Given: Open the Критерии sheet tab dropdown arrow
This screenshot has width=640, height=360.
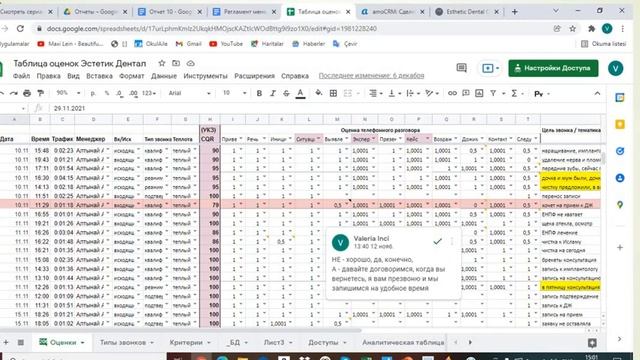Looking at the screenshot, I should tap(209, 343).
